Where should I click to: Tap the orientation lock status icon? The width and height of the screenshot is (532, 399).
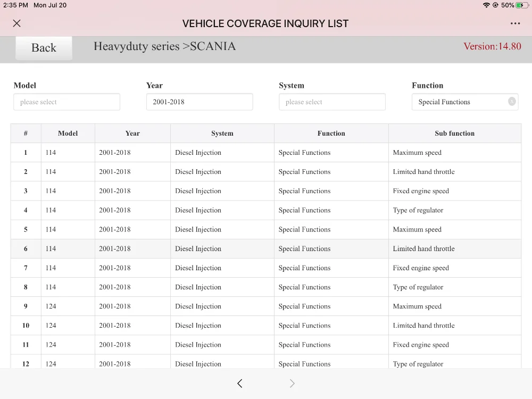[495, 5]
